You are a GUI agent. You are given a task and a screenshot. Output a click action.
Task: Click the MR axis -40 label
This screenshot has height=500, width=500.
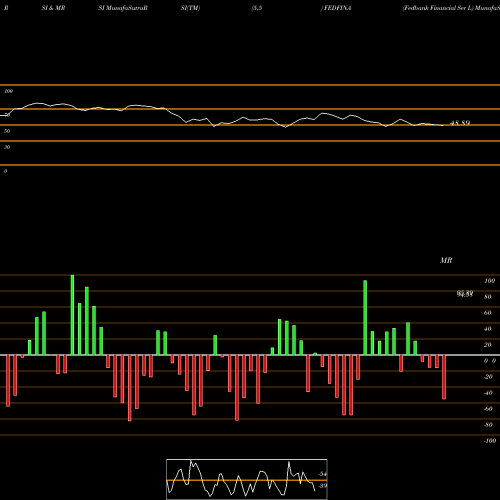(x=488, y=393)
